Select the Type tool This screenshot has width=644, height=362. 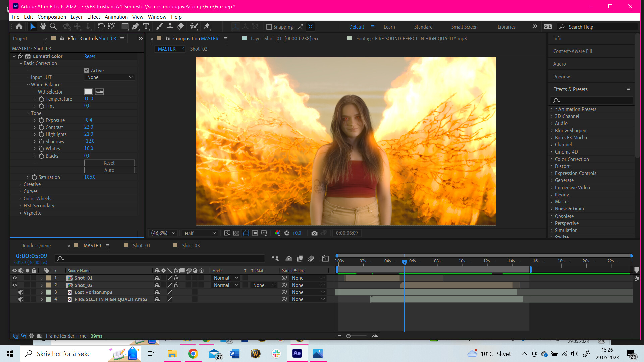[x=146, y=26]
